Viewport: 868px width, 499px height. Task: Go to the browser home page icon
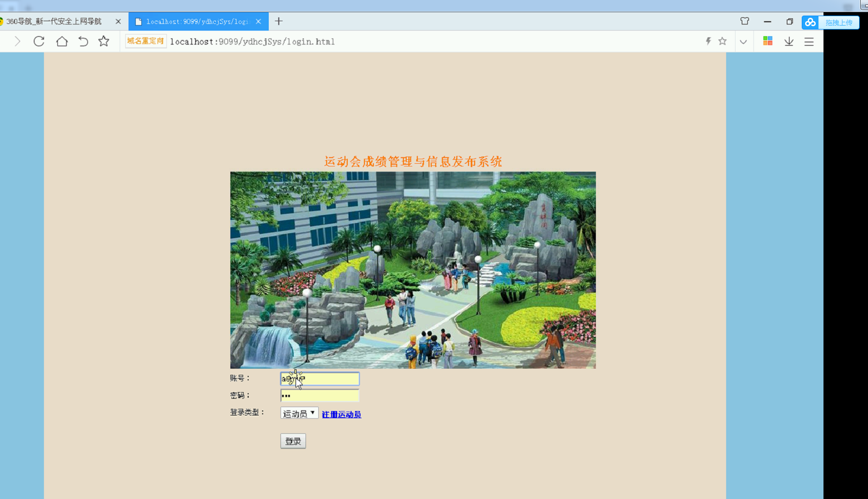(x=62, y=41)
